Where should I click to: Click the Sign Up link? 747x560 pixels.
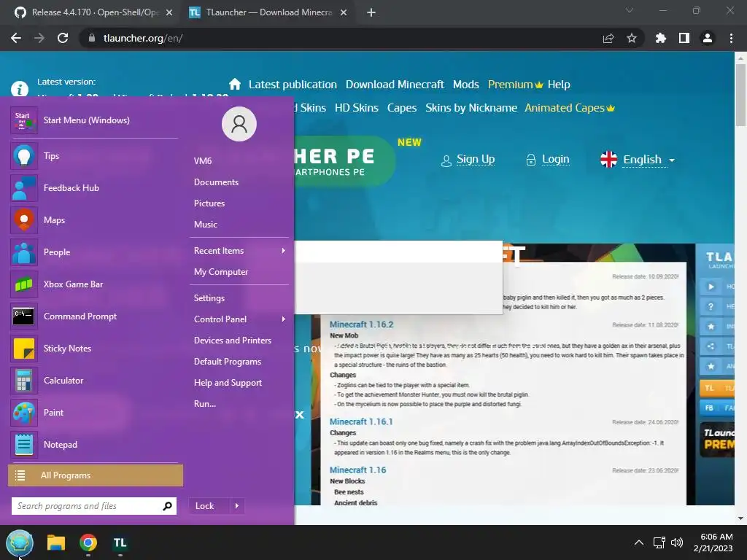476,159
